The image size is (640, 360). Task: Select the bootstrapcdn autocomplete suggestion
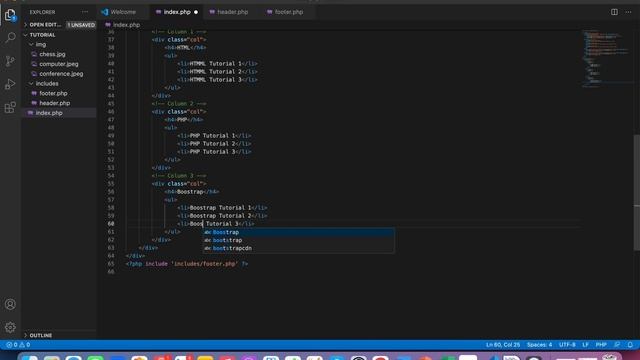tap(298, 248)
